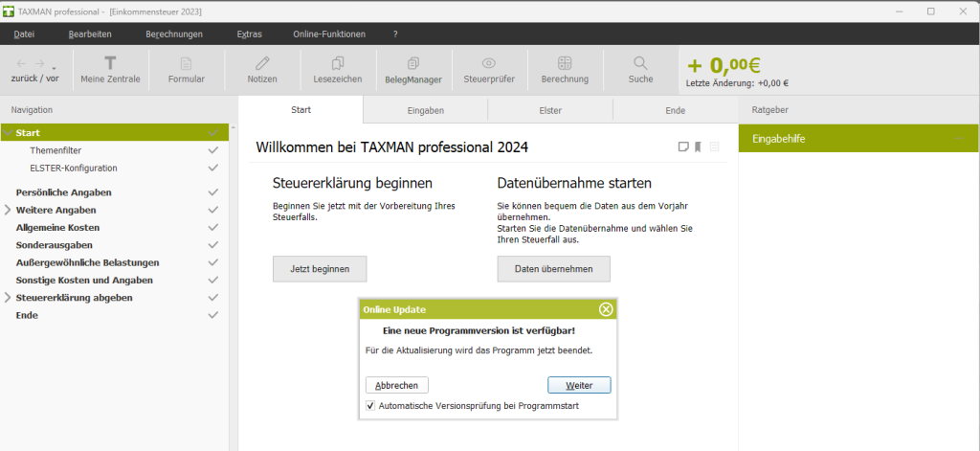Expand the Weitere Angaben node
Viewport: 980px width, 451px height.
click(8, 210)
